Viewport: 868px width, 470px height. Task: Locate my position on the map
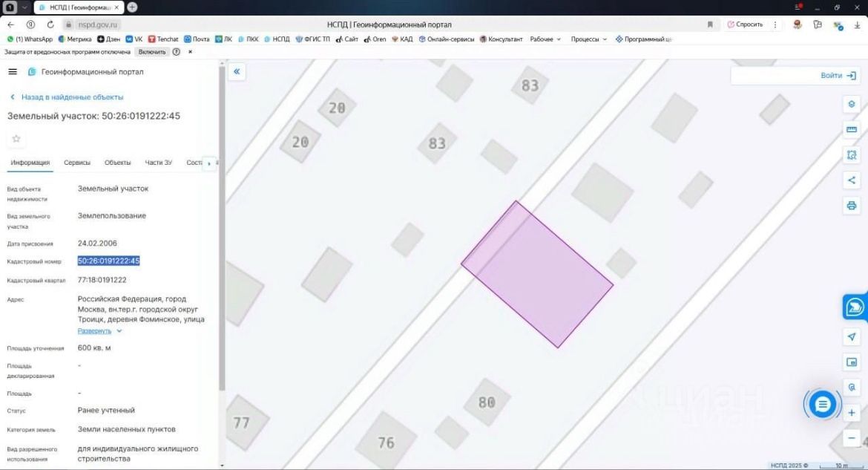(852, 336)
